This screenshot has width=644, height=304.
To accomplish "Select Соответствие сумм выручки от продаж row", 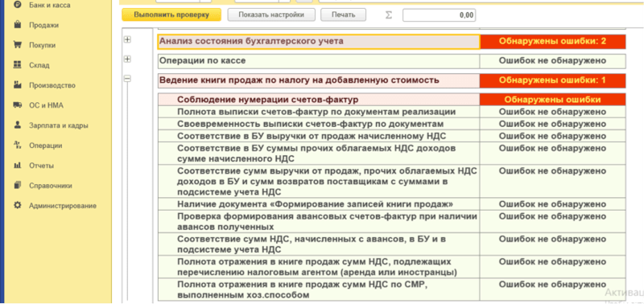I will 319,181.
